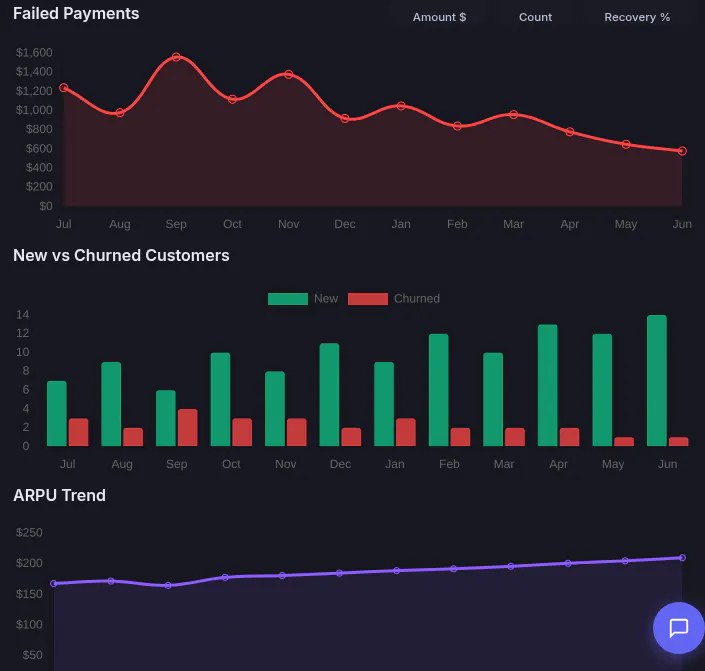The height and width of the screenshot is (671, 705).
Task: Click the green New bar for Feb
Action: point(438,390)
